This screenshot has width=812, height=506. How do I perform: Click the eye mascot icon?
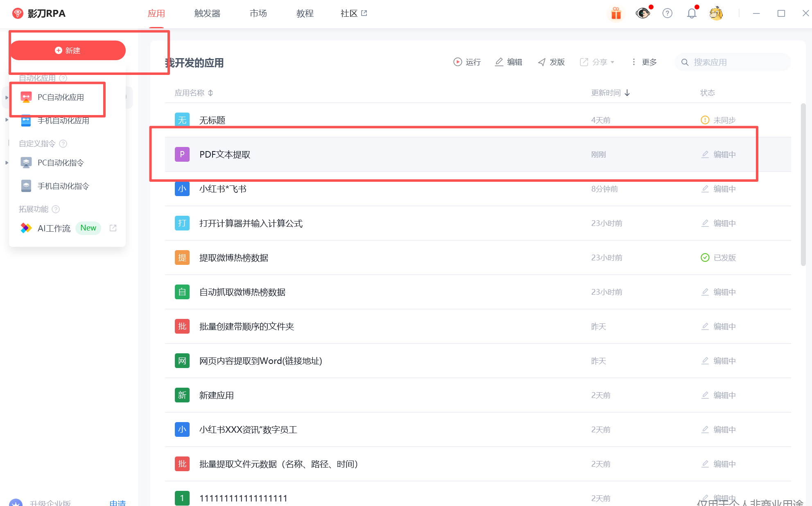(x=642, y=14)
